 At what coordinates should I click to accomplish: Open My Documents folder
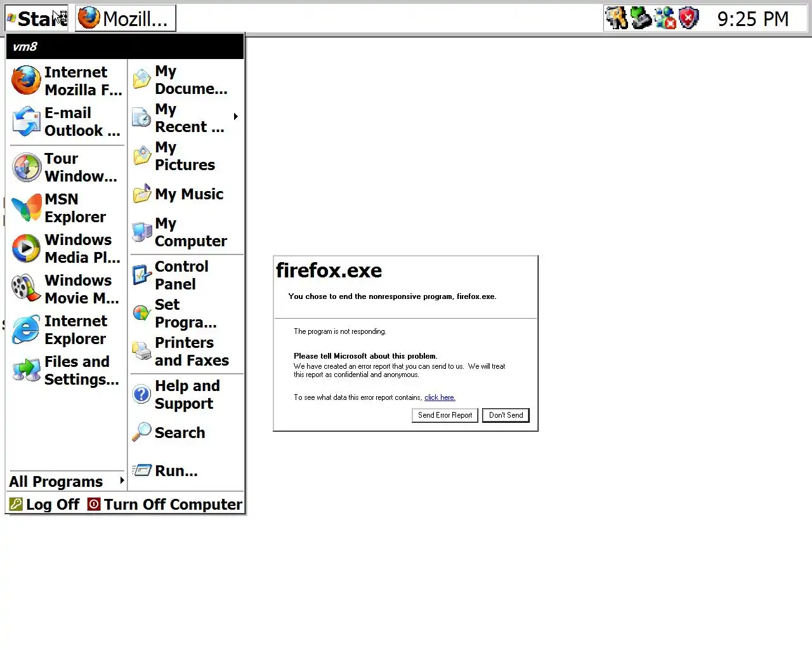[187, 80]
